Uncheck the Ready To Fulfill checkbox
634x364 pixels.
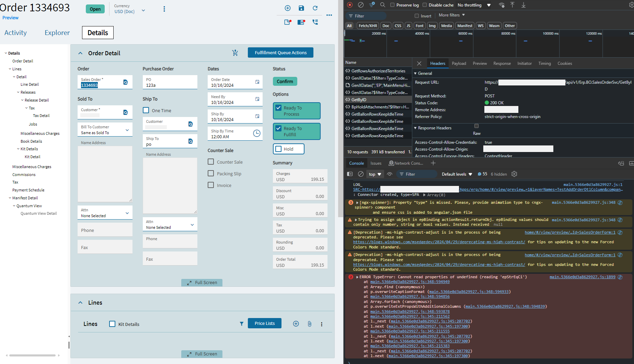[278, 128]
